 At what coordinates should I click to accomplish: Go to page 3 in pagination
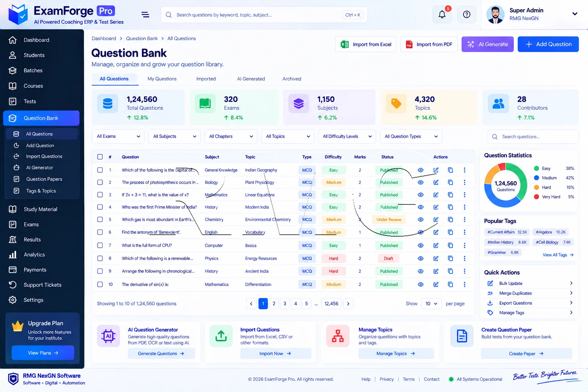click(284, 304)
